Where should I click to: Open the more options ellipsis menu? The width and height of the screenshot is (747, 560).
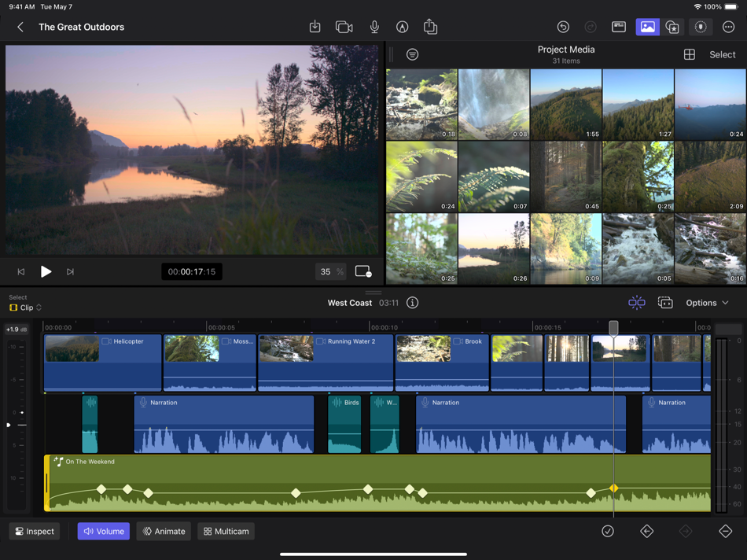tap(727, 27)
